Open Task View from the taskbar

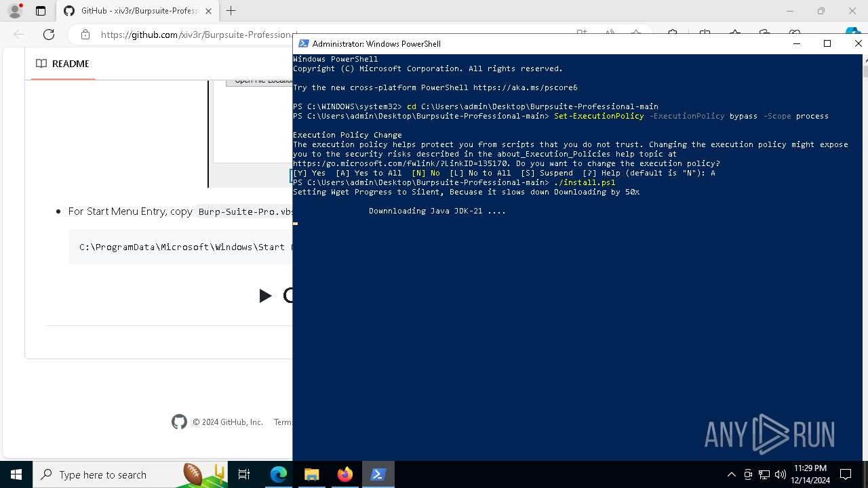point(244,474)
